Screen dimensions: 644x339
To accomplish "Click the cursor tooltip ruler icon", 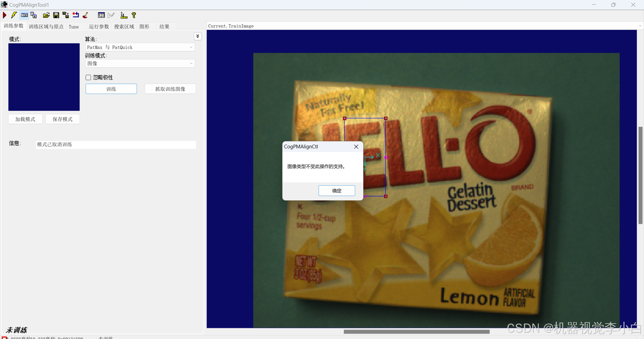I will (124, 15).
